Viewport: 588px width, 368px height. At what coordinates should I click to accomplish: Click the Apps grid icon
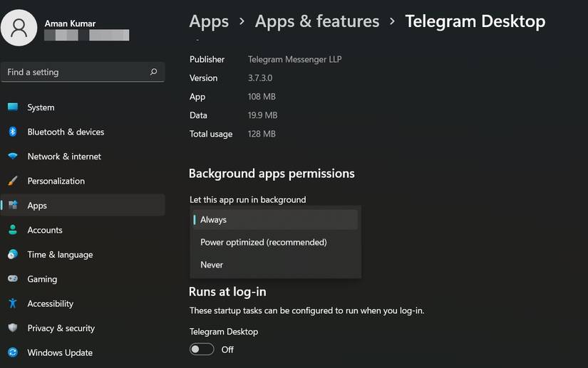[x=13, y=205]
